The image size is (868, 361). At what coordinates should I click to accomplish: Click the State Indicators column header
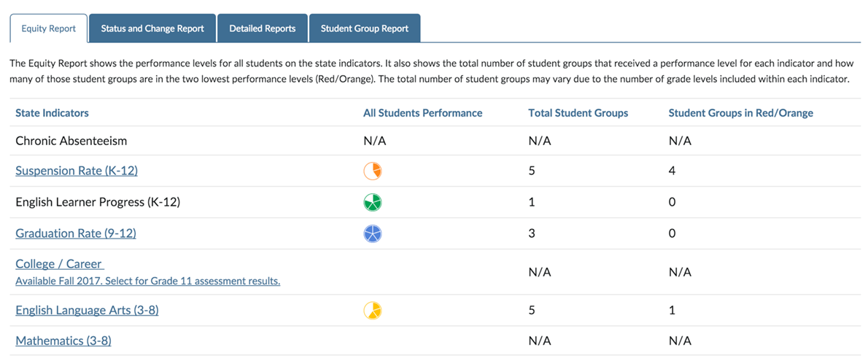click(x=52, y=113)
